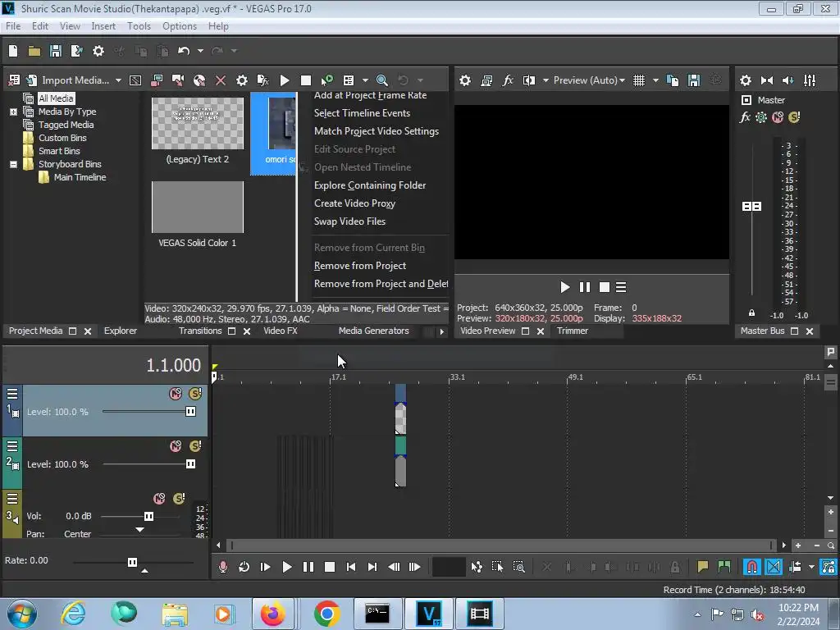Stop media preview in Project Media toolbar
Viewport: 840px width, 630px height.
pyautogui.click(x=306, y=80)
